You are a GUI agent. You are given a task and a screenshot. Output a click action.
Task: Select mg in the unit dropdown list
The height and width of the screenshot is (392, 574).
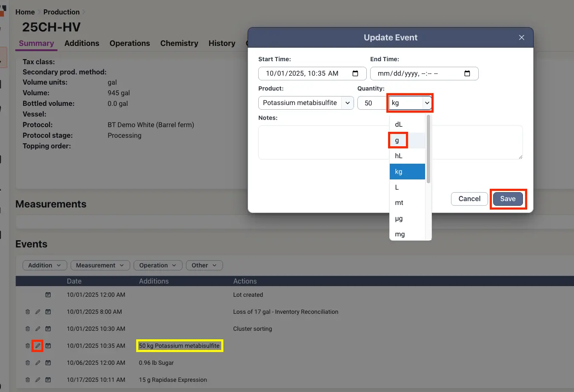(x=400, y=234)
